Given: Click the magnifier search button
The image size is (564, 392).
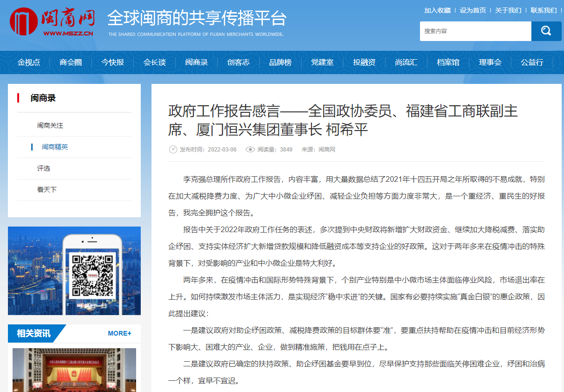Looking at the screenshot, I should click(546, 31).
